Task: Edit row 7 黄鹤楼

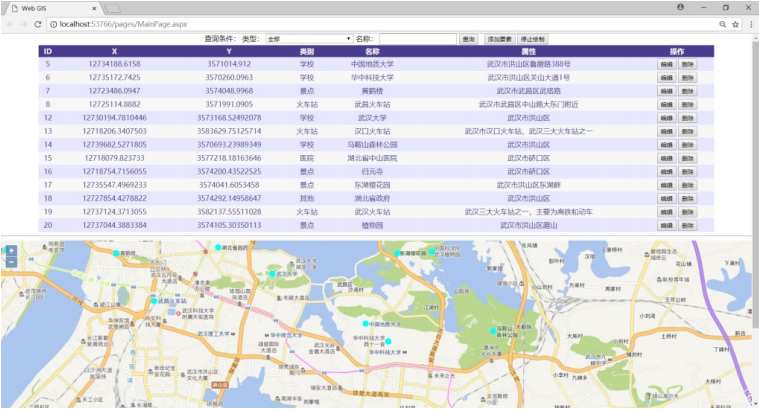Action: coord(667,91)
